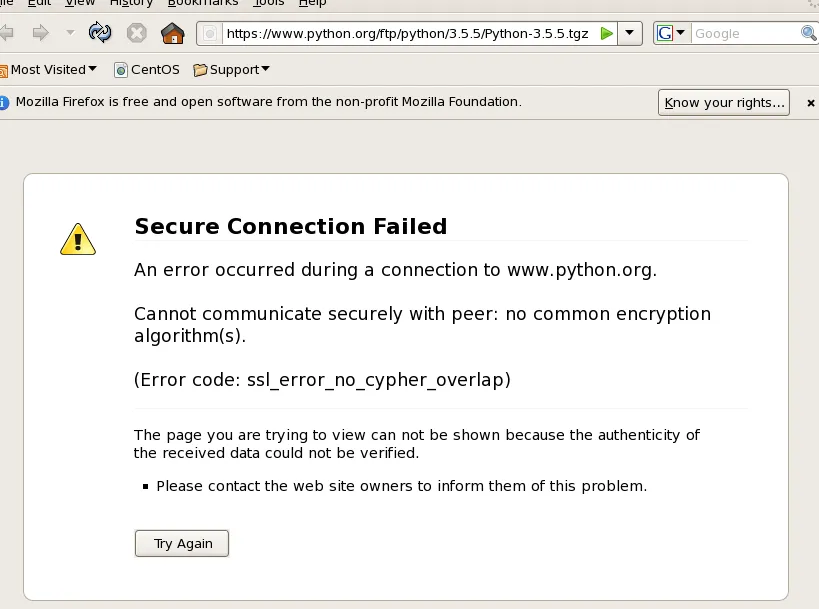The height and width of the screenshot is (609, 819).
Task: Open the back/forward history dropdown arrow
Action: point(70,33)
